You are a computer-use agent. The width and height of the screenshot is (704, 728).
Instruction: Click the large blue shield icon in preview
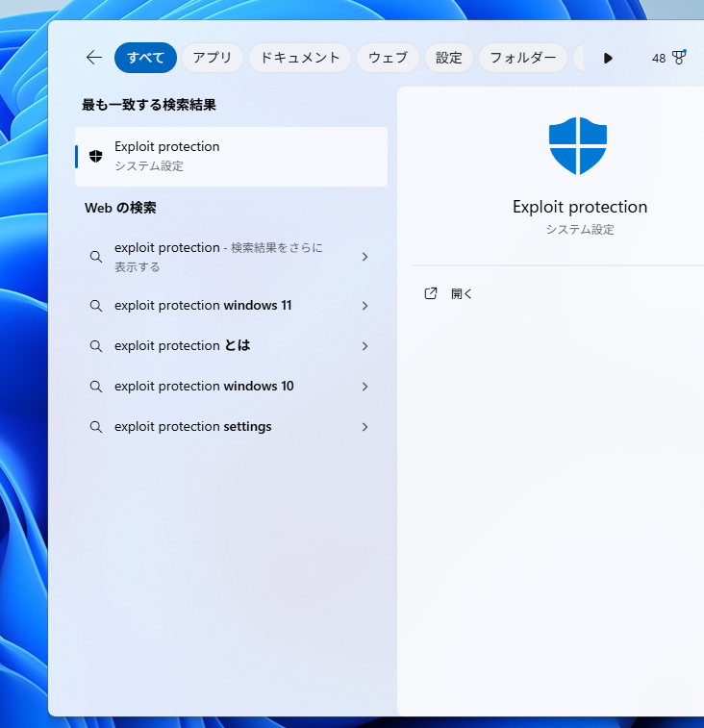coord(578,146)
